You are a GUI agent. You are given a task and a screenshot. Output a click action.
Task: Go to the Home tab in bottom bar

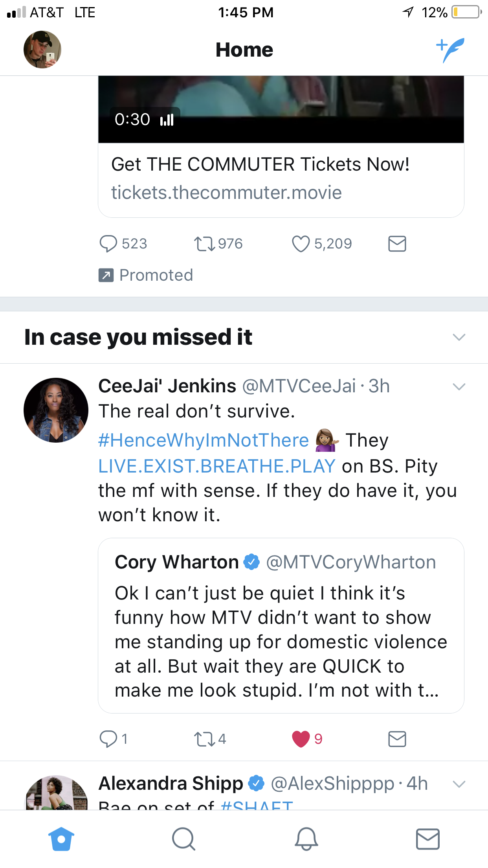tap(61, 839)
